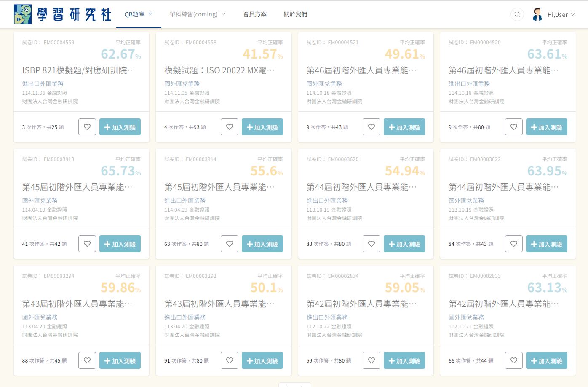The width and height of the screenshot is (588, 387).
Task: Expand the Hi,User account menu
Action: tap(561, 15)
